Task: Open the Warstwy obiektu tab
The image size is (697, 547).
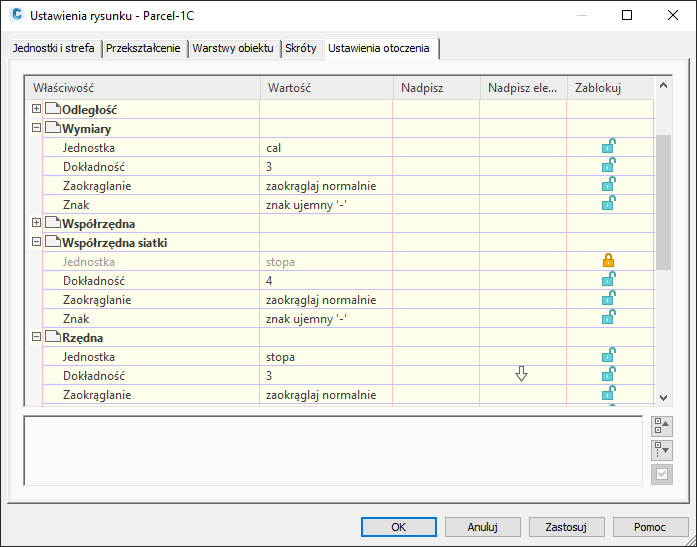Action: 233,49
